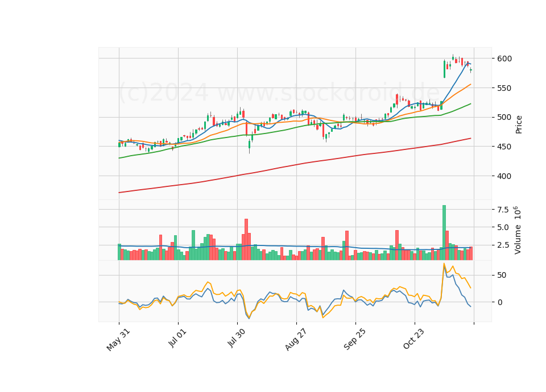Click the 500 price tick label
Screen dimensions: 546x392
point(504,117)
